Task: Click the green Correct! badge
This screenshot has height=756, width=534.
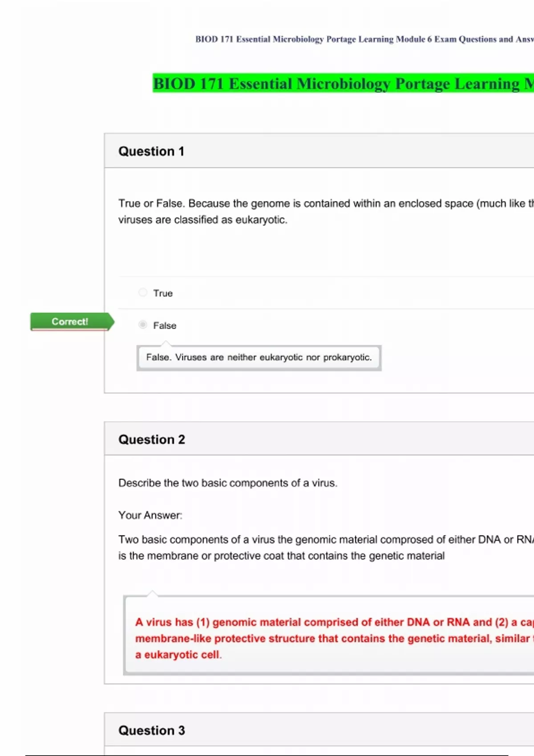Action: (x=70, y=322)
